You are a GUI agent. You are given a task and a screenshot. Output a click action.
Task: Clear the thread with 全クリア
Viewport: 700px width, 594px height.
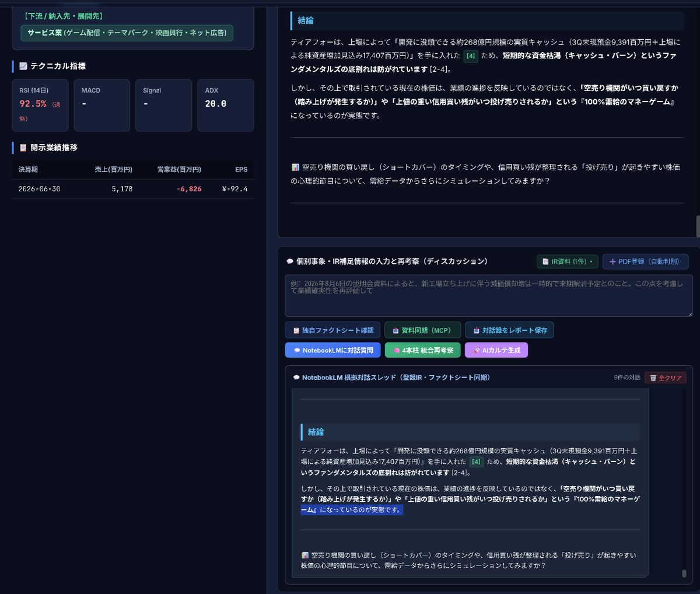point(666,378)
